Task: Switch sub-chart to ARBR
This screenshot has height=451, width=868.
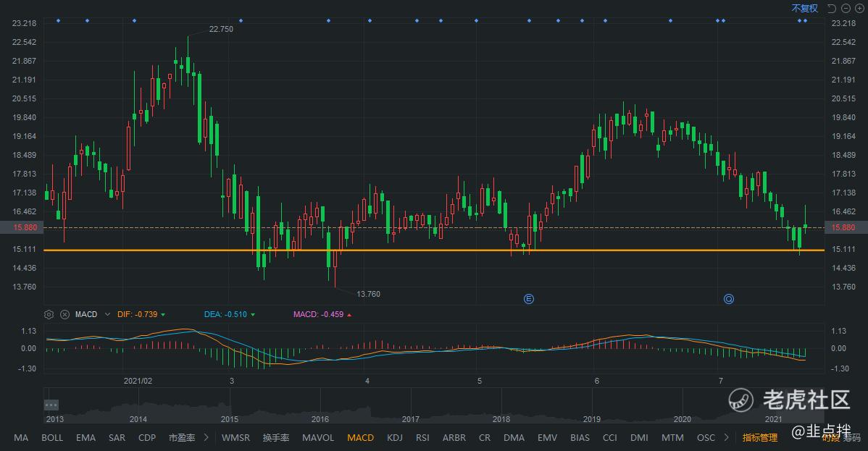Action: tap(454, 438)
